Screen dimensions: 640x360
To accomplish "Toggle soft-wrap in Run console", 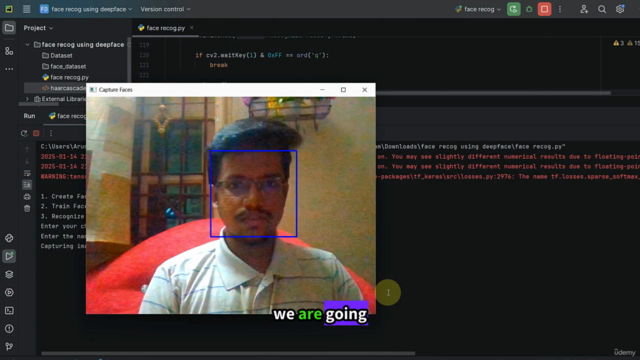I will [27, 173].
